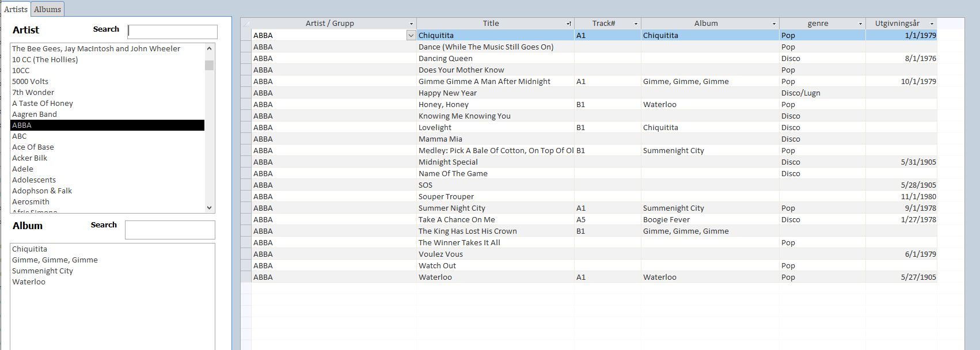The image size is (980, 350).
Task: Open the genre column dropdown arrow
Action: click(x=860, y=24)
